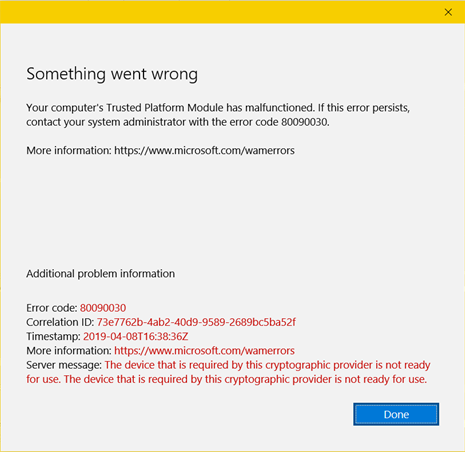
Task: Click the red Server message text
Action: coord(228,372)
